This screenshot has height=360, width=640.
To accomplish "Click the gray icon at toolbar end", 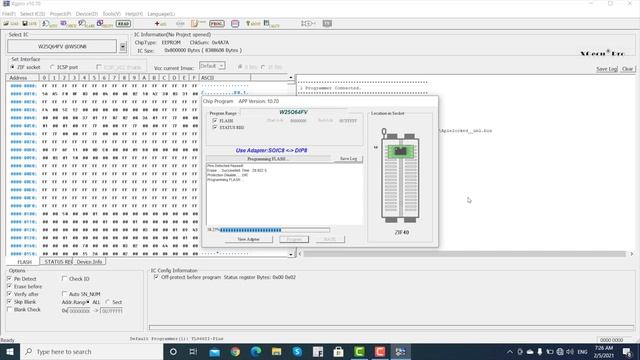I will (x=327, y=24).
